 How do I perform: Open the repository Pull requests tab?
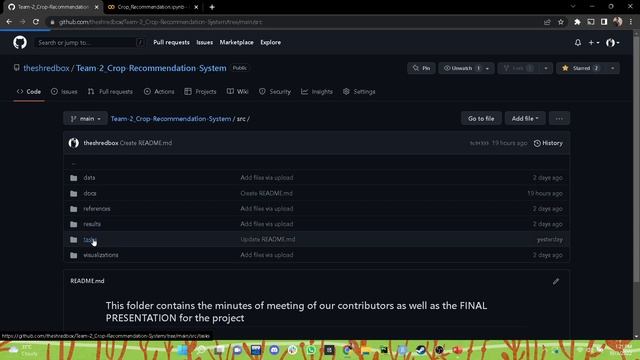(110, 91)
